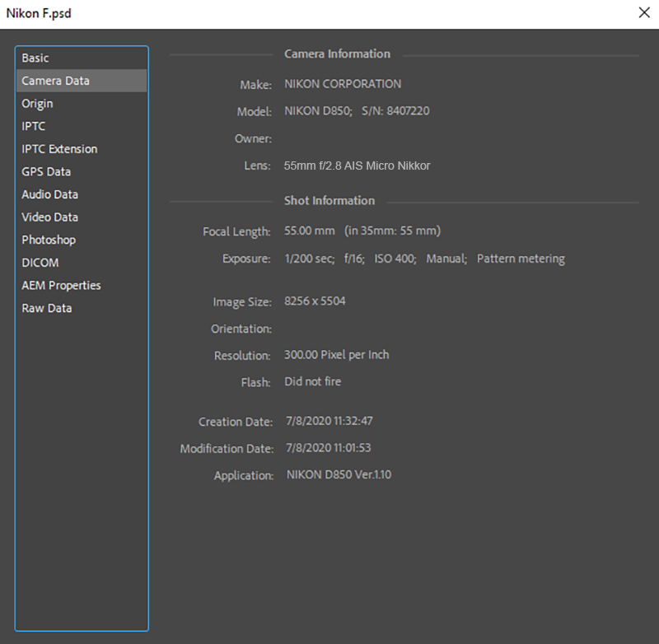The image size is (659, 644).
Task: Open the DICOM section
Action: pyautogui.click(x=40, y=263)
